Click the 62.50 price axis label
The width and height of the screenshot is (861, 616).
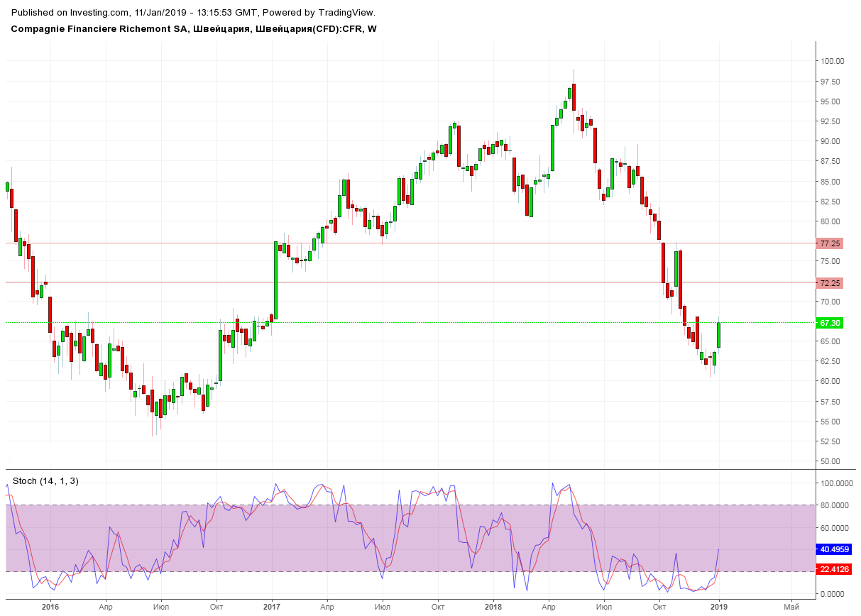tap(832, 361)
